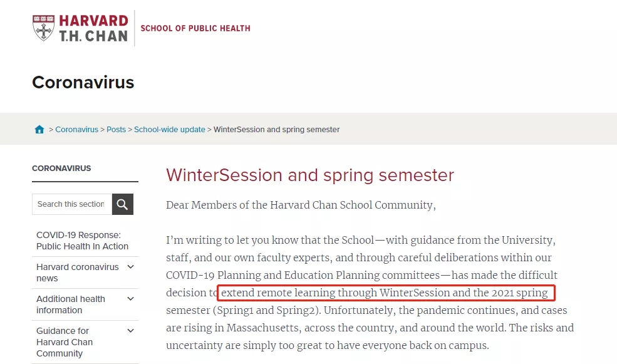The height and width of the screenshot is (364, 617).
Task: Open School-wide update breadcrumb link
Action: click(x=169, y=130)
